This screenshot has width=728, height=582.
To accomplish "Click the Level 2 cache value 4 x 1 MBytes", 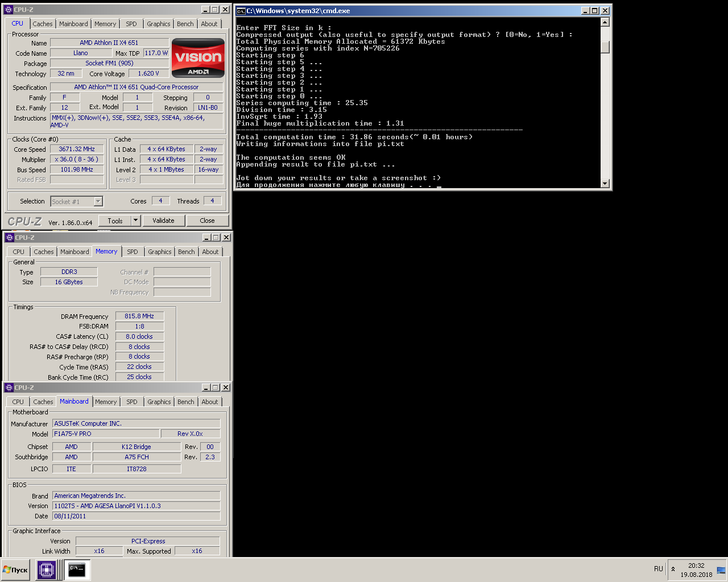I will (166, 169).
